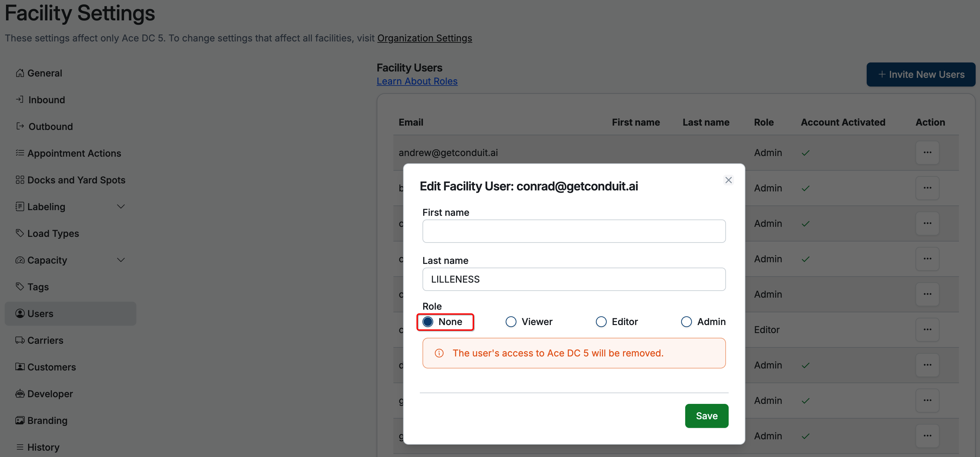
Task: Click the Carriers truck icon
Action: 20,340
